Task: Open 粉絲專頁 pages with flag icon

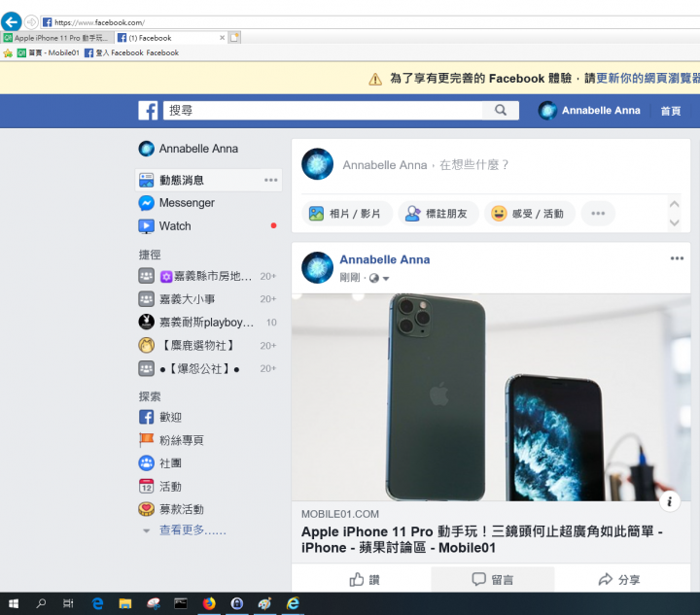Action: 171,440
